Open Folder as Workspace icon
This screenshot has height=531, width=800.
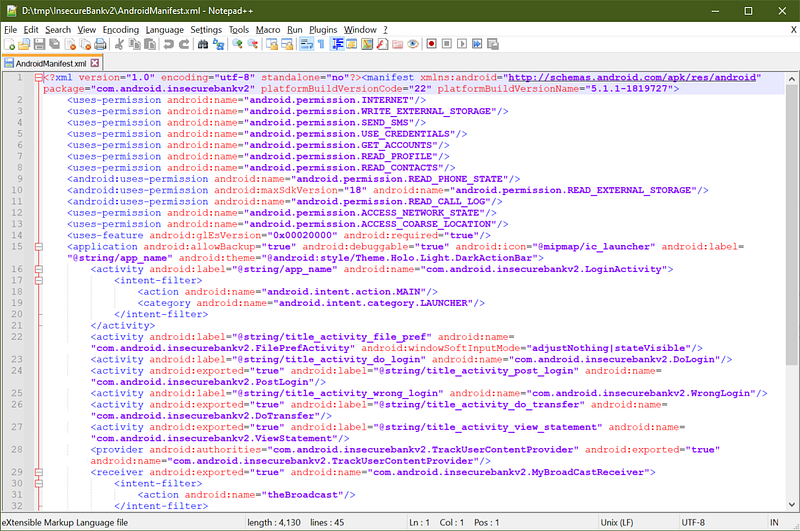pyautogui.click(x=398, y=44)
